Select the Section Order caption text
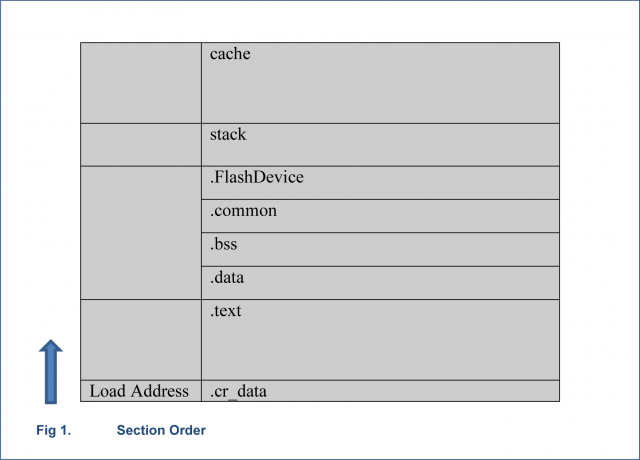640x460 pixels. (161, 431)
